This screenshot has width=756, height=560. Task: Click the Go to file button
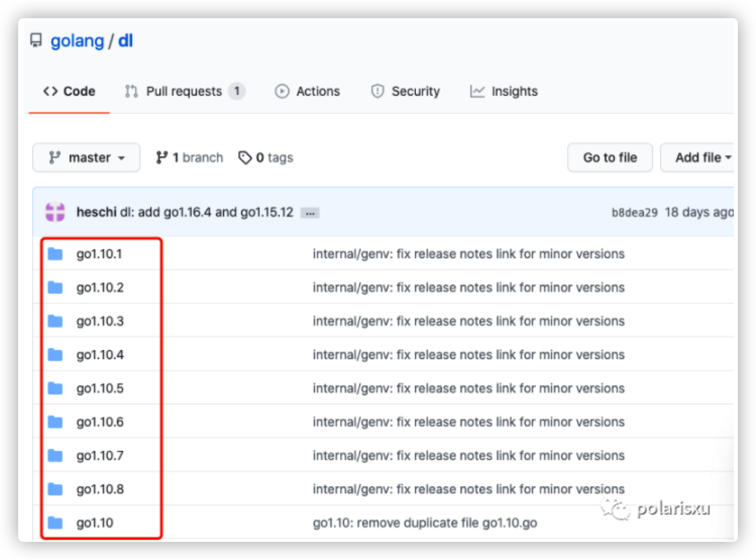click(610, 158)
